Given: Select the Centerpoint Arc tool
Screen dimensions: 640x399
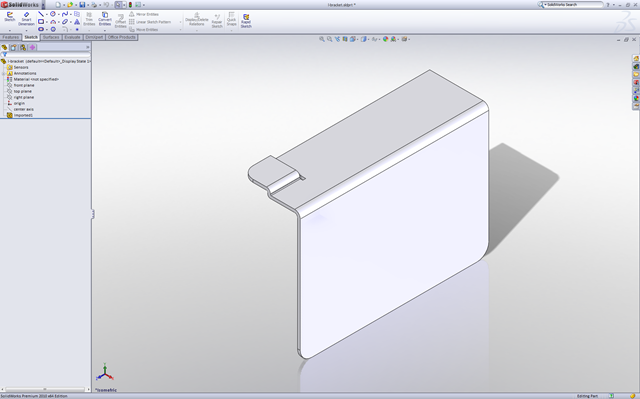Looking at the screenshot, I should click(x=53, y=22).
